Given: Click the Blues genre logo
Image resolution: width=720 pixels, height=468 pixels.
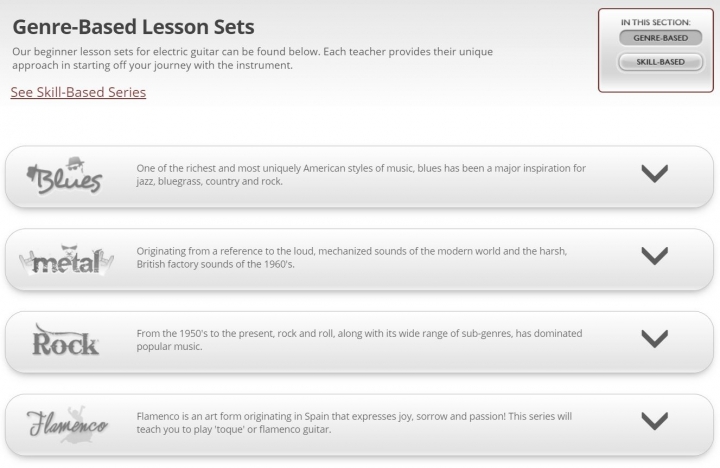Looking at the screenshot, I should (64, 176).
